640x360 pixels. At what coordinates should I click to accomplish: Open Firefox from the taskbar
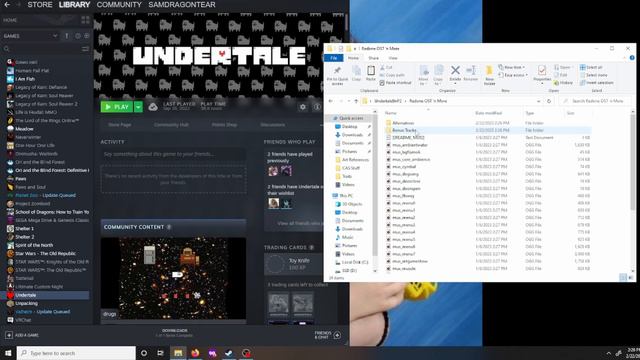(195, 353)
